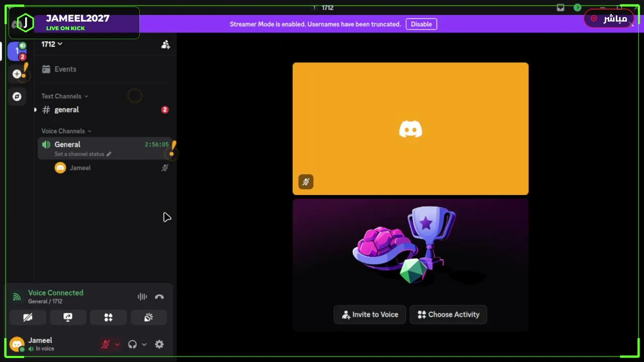The image size is (644, 362).
Task: Click the invite people icon beside 1712
Action: coord(166,44)
